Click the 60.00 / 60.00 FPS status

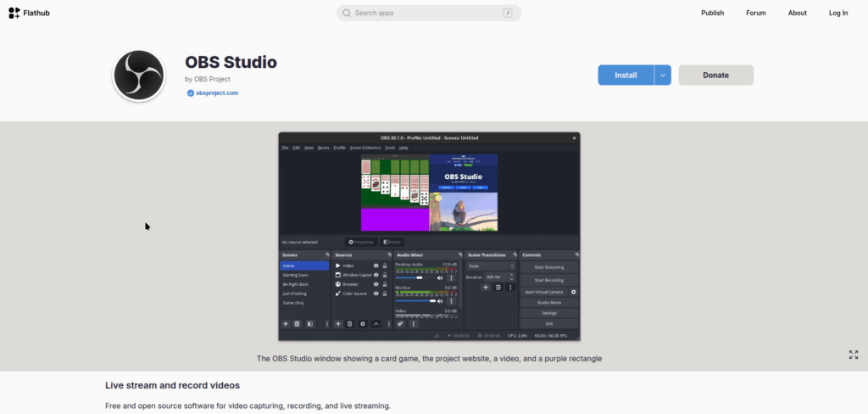coord(550,336)
